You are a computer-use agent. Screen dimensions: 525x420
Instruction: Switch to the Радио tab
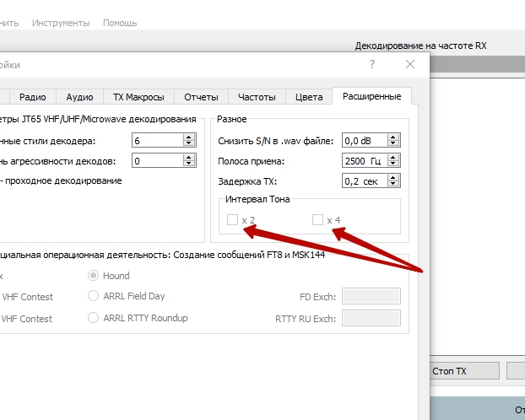pos(32,97)
